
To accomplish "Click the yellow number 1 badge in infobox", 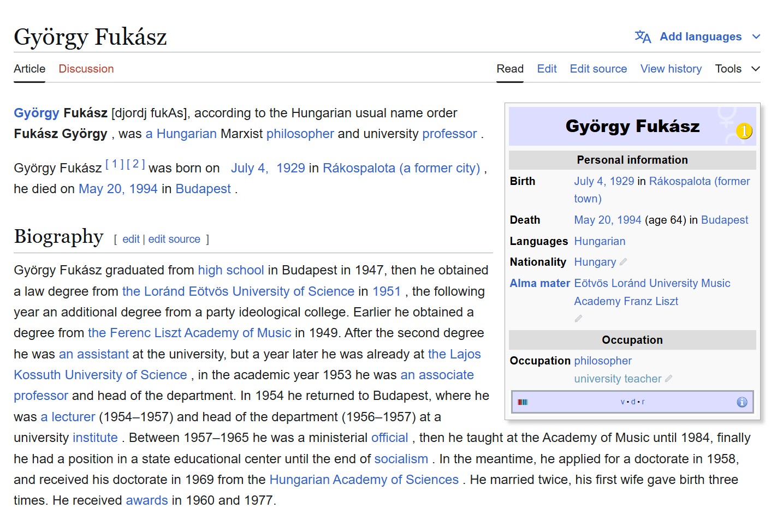I will (x=744, y=131).
